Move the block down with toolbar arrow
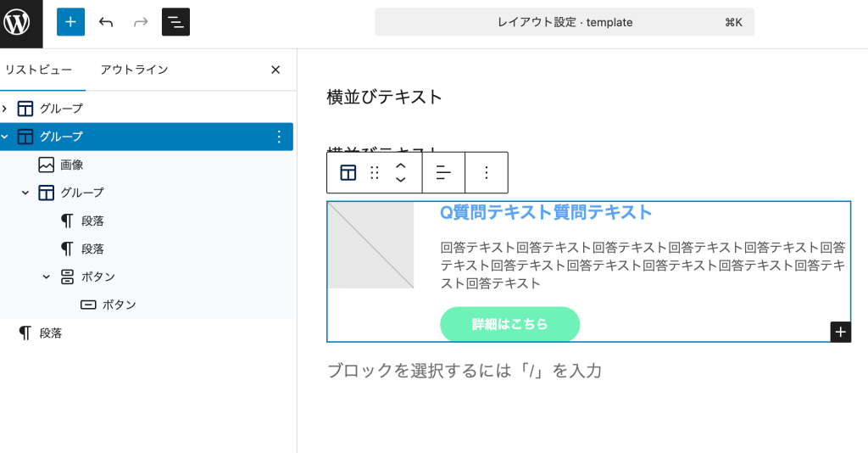Viewport: 868px width, 453px height. tap(401, 180)
